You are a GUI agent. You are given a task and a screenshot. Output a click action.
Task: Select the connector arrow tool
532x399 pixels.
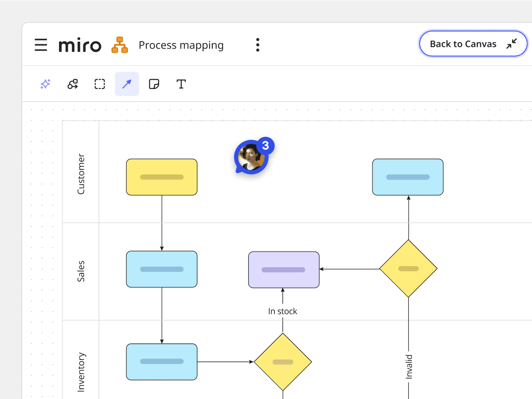pyautogui.click(x=127, y=84)
